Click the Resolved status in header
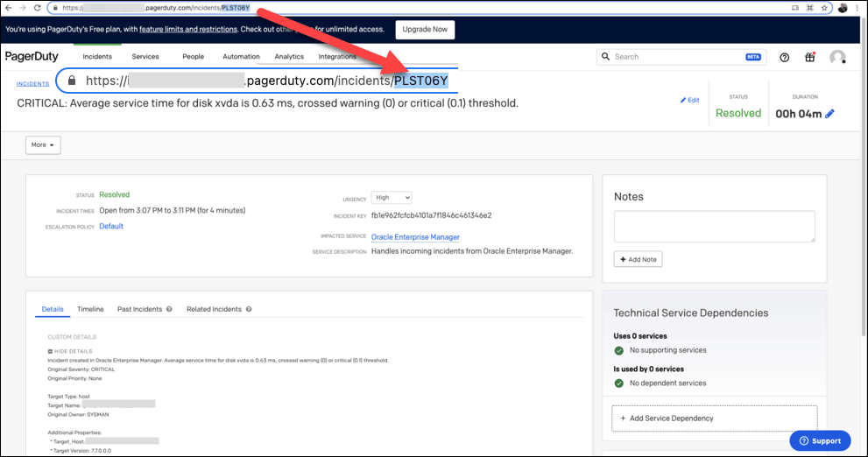This screenshot has width=868, height=457. (737, 113)
